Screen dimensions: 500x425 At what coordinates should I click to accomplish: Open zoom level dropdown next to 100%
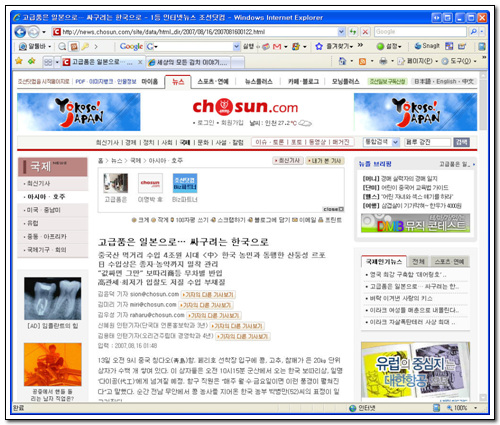point(476,408)
